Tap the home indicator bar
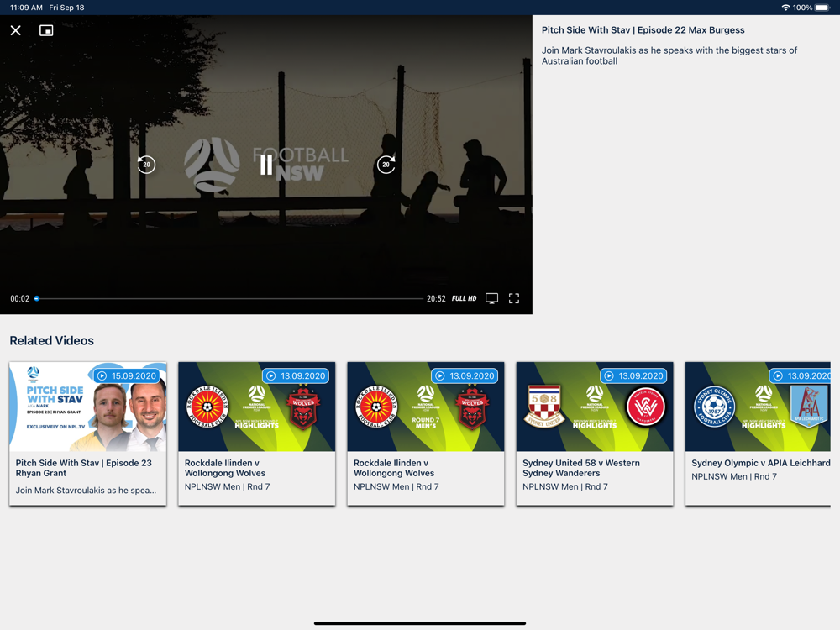The image size is (840, 630). [420, 623]
